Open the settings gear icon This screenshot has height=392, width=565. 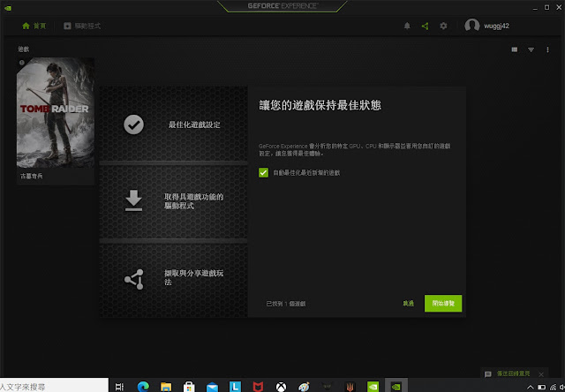[443, 26]
